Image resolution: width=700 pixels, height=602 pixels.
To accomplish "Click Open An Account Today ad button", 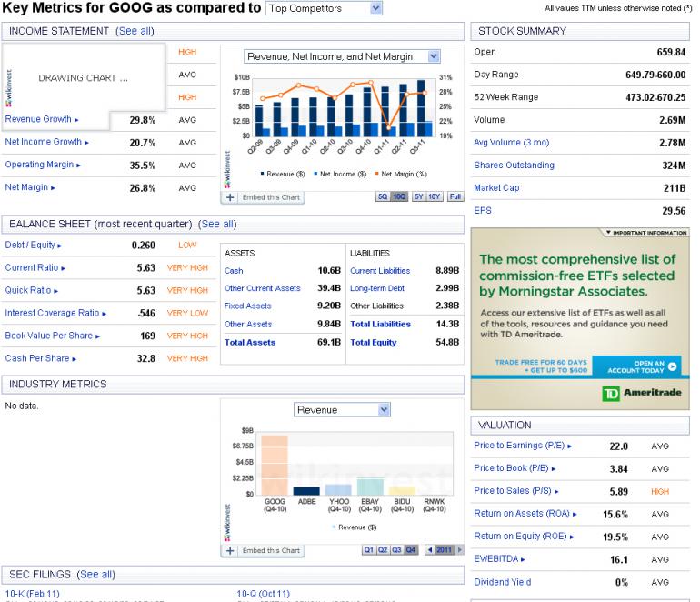I will (636, 366).
